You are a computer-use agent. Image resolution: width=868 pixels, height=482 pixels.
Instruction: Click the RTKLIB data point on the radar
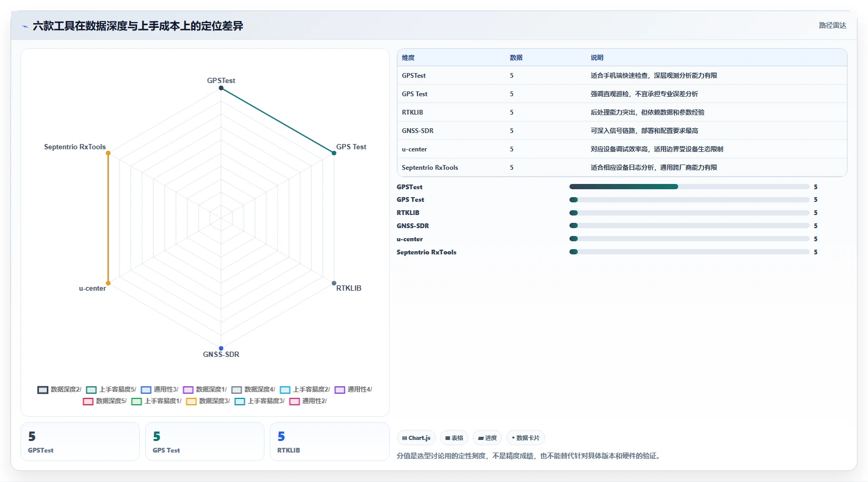[334, 283]
